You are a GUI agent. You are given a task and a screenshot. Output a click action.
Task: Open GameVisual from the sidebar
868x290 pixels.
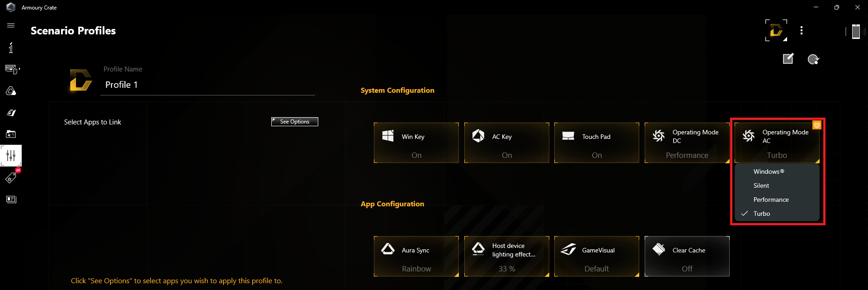pyautogui.click(x=11, y=113)
